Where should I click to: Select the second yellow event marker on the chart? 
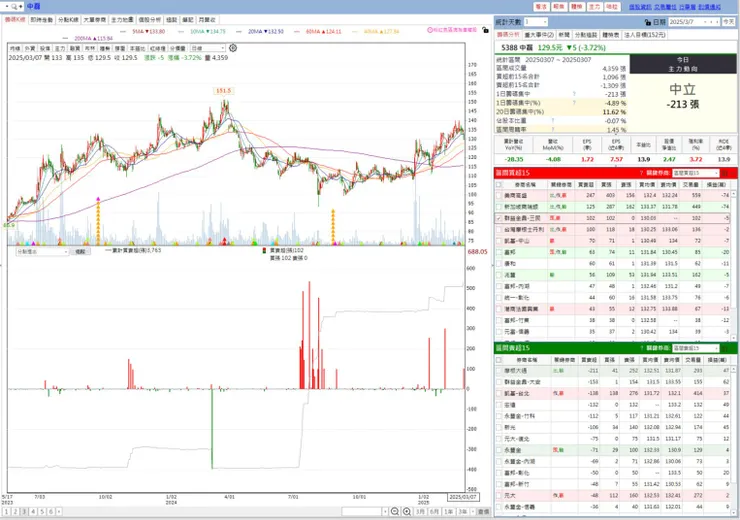333,226
